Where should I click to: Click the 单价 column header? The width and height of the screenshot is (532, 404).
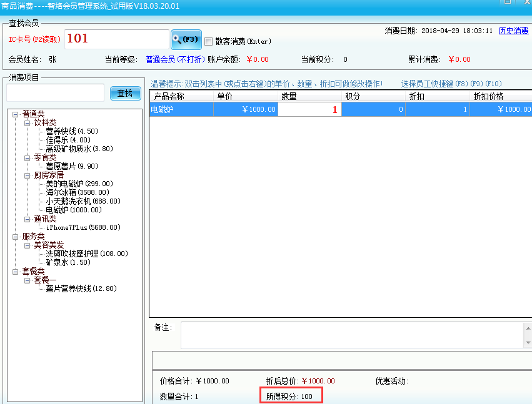246,96
